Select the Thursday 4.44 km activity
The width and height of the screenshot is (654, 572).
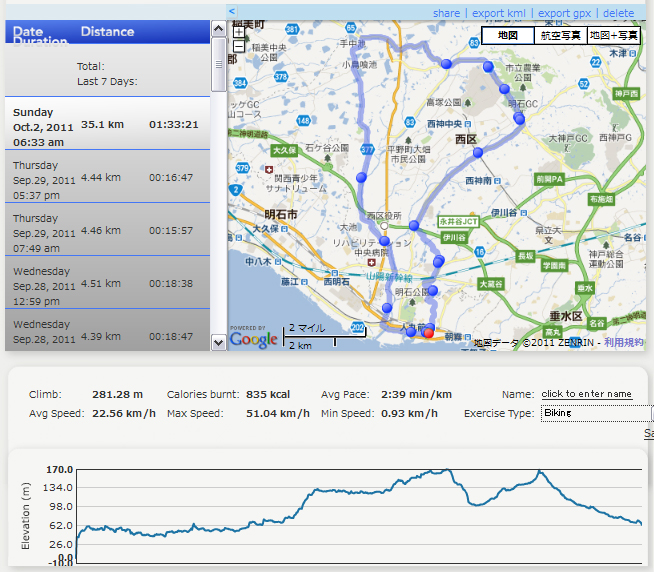tap(107, 177)
